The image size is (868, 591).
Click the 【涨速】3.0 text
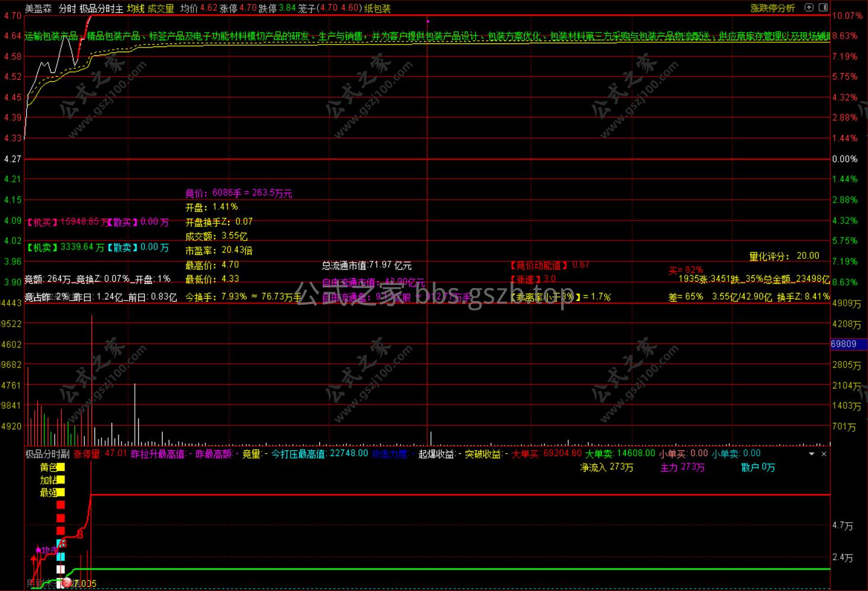tap(533, 279)
